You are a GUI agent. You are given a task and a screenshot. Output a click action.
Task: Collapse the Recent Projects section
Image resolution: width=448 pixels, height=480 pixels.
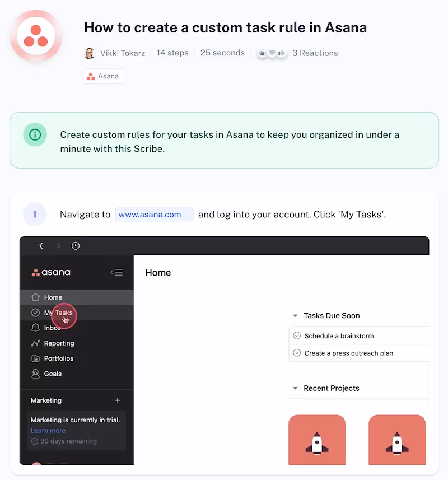[295, 388]
